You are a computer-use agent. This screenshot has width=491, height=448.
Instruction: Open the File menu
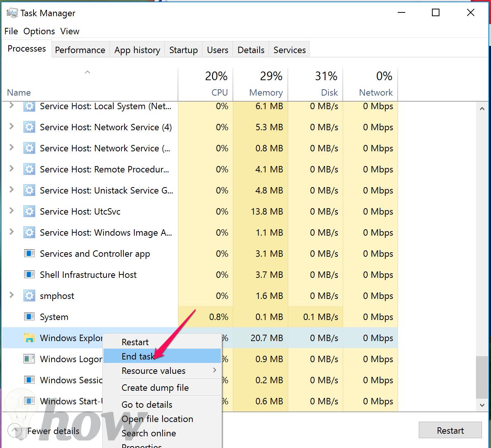(11, 31)
